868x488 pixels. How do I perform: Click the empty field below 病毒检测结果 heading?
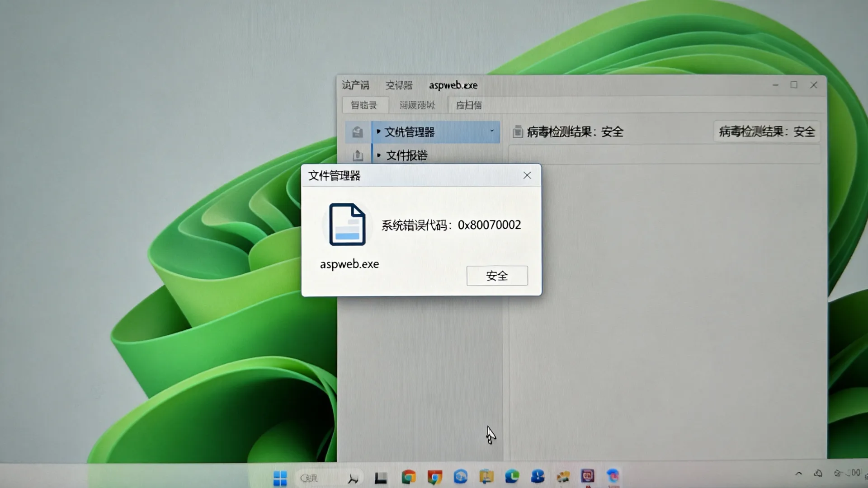(x=664, y=154)
